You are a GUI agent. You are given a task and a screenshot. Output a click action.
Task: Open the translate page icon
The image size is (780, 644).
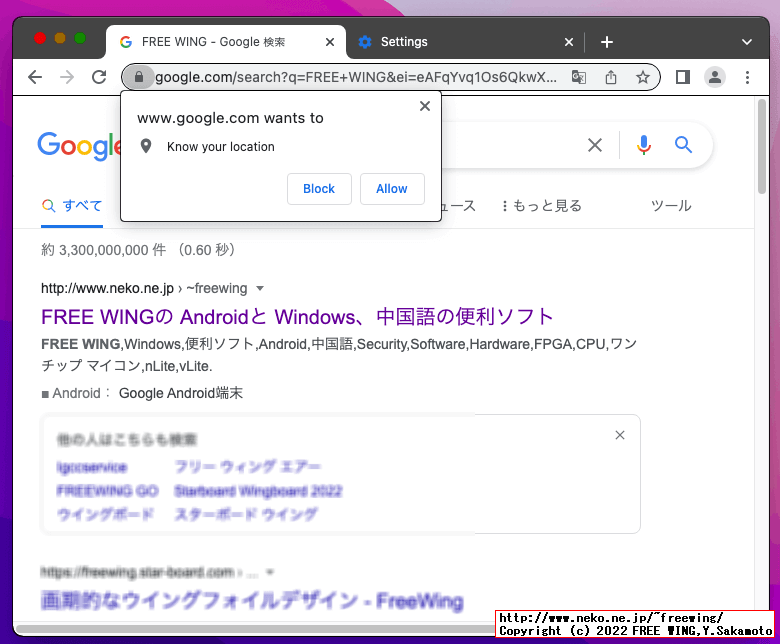pyautogui.click(x=579, y=77)
